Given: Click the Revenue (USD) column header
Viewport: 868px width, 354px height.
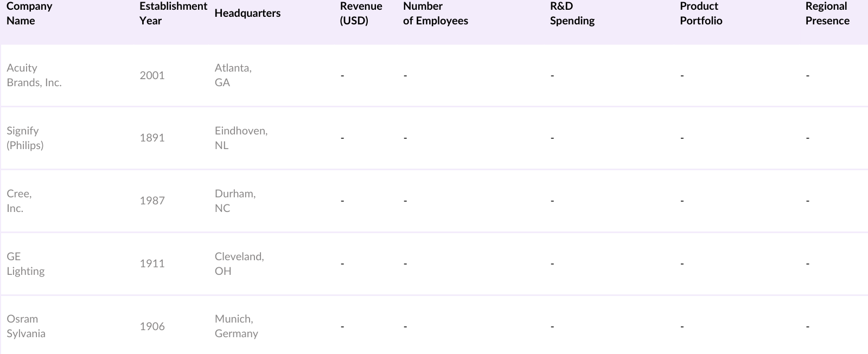Looking at the screenshot, I should click(x=361, y=14).
